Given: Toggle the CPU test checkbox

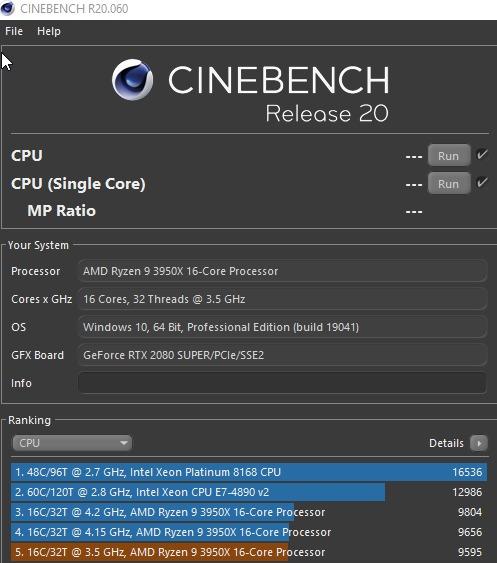Looking at the screenshot, I should pyautogui.click(x=482, y=155).
